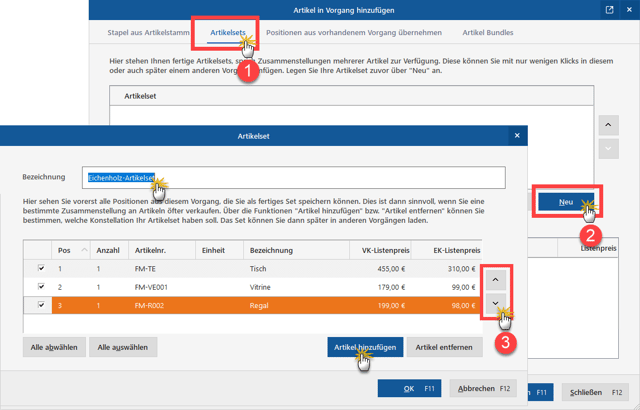Toggle checkbox for the Regal row

[41, 305]
